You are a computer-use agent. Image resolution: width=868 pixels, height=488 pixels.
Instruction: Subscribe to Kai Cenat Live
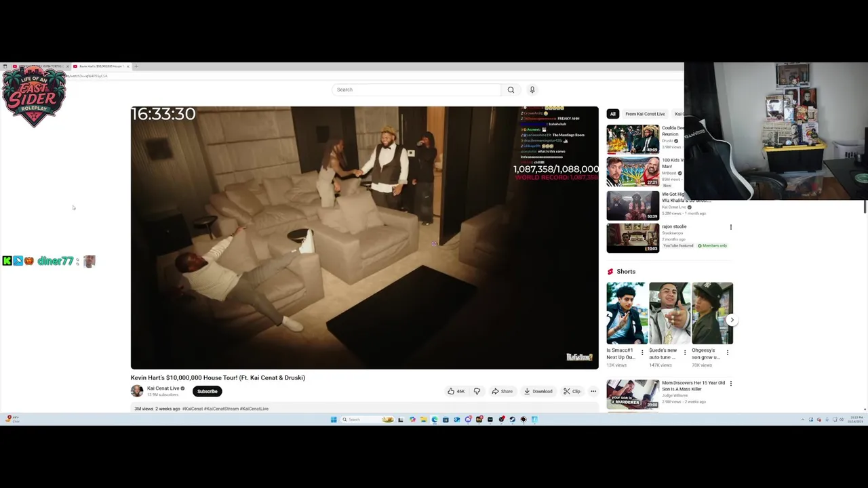tap(208, 391)
